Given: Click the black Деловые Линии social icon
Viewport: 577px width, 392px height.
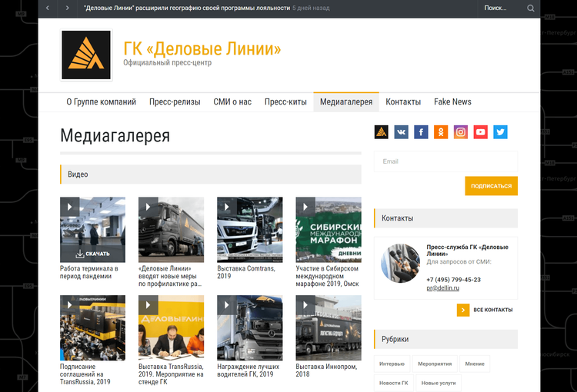Looking at the screenshot, I should (x=382, y=132).
